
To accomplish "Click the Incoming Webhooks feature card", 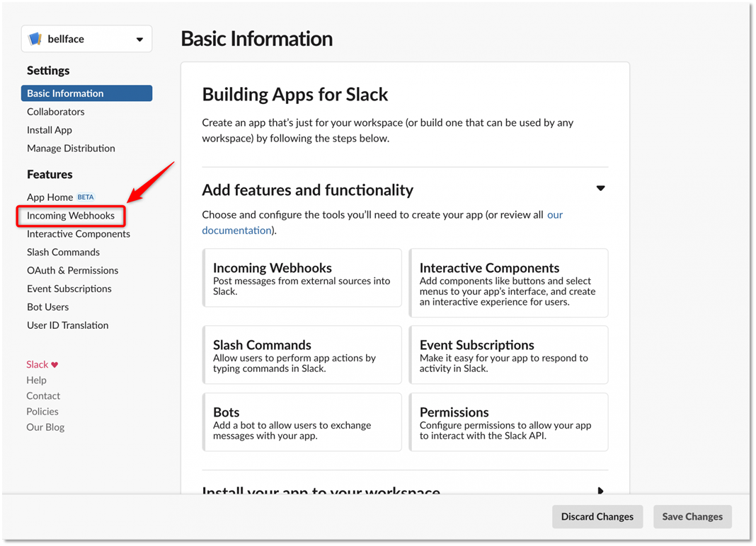I will 302,278.
